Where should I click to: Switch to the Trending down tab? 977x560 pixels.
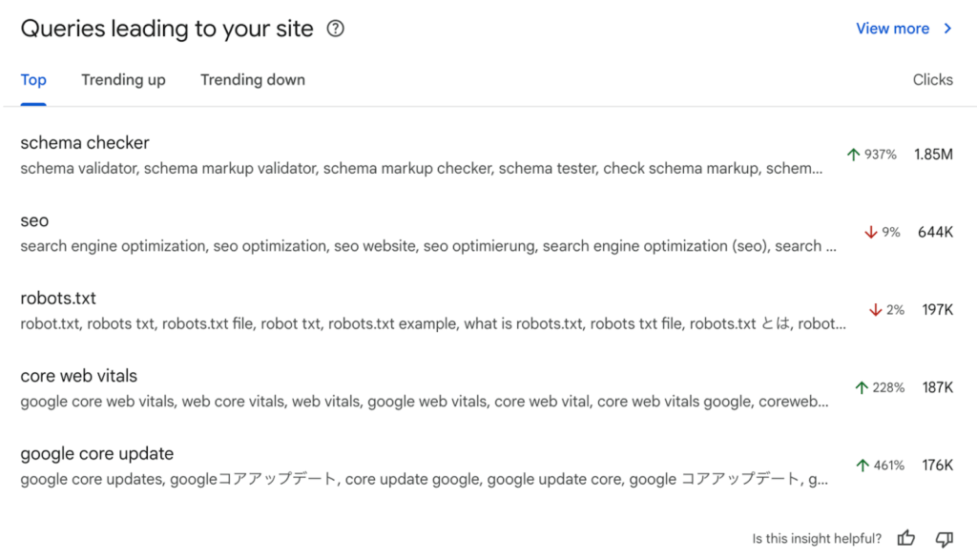[x=253, y=80]
